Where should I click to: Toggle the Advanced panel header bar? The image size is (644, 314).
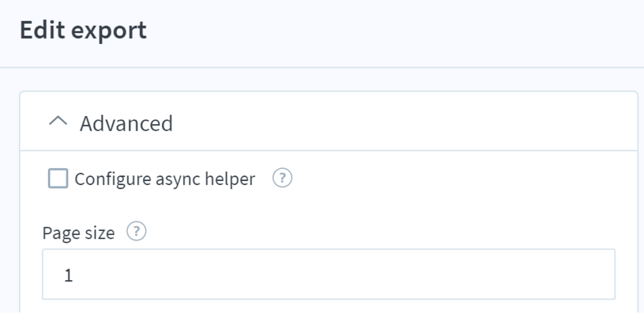coord(329,121)
